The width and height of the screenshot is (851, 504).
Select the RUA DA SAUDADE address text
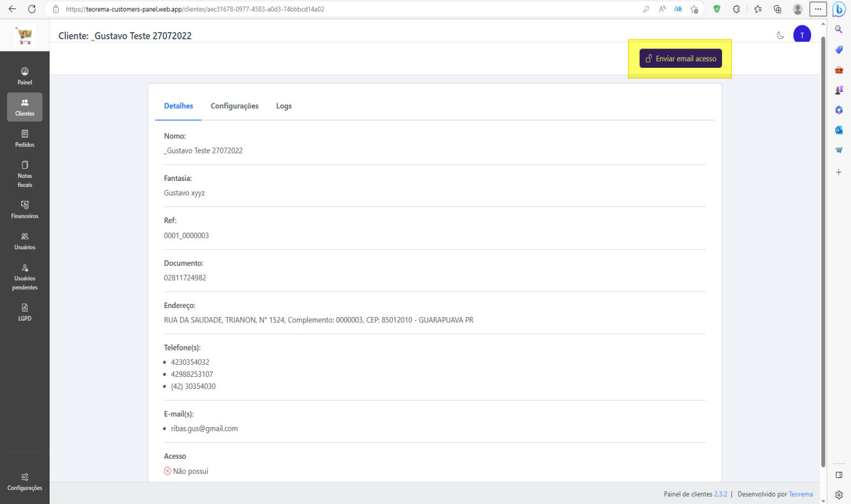[x=318, y=320]
